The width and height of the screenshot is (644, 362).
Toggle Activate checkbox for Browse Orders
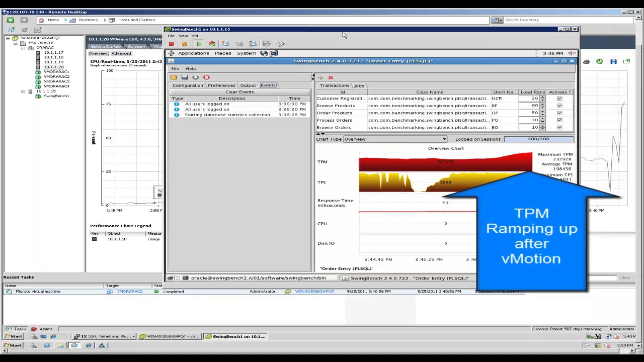(559, 128)
